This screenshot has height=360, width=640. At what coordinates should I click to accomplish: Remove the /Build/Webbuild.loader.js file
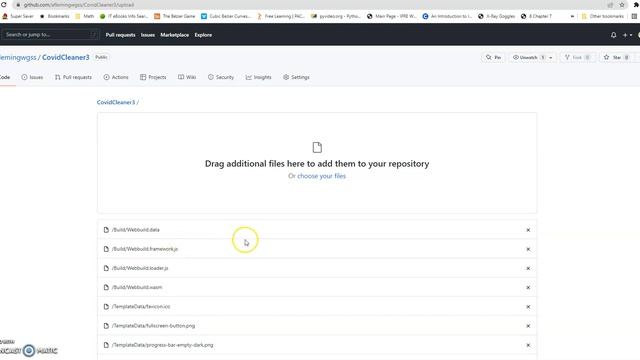coord(528,268)
